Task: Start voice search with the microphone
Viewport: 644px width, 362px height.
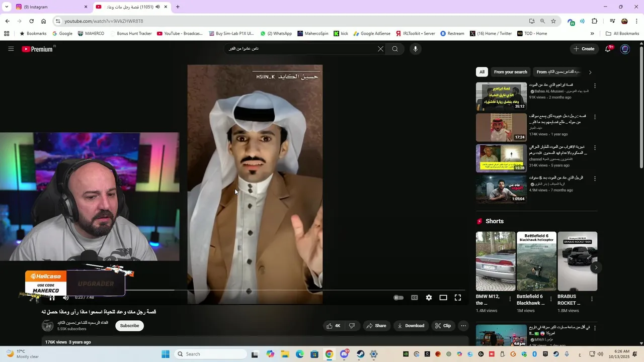Action: [x=415, y=49]
